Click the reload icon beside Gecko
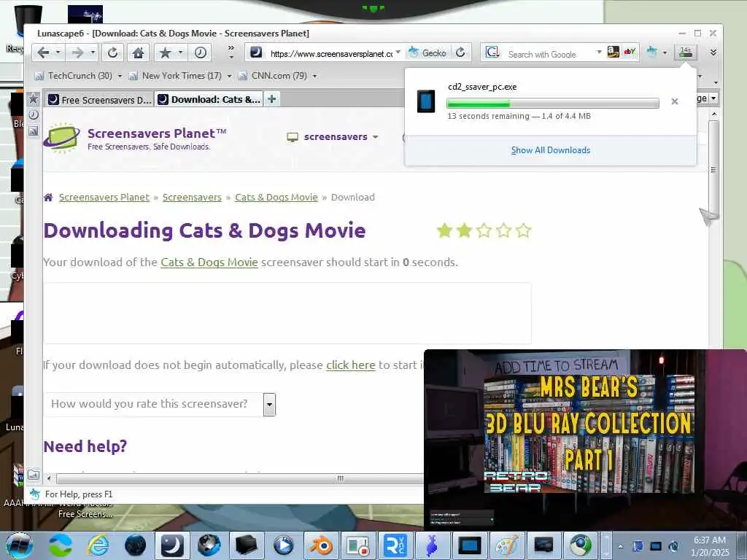This screenshot has width=747, height=560. [x=460, y=52]
